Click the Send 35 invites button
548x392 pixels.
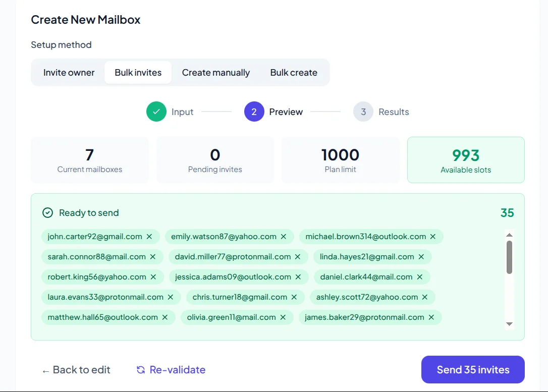(472, 369)
